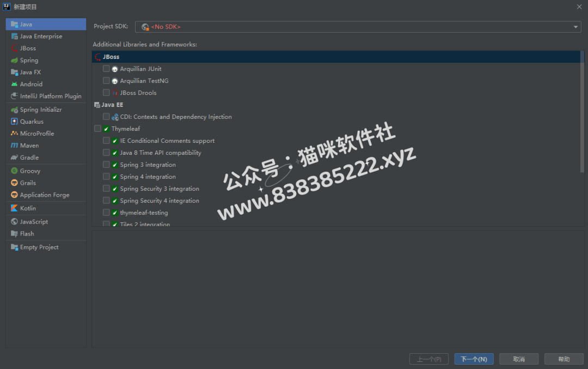Select the Java project type

(x=46, y=24)
